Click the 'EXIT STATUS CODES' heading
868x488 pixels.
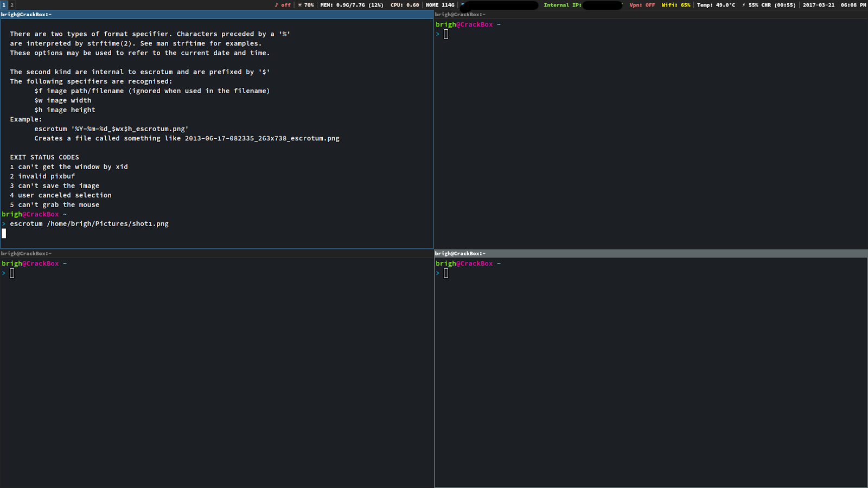click(44, 157)
